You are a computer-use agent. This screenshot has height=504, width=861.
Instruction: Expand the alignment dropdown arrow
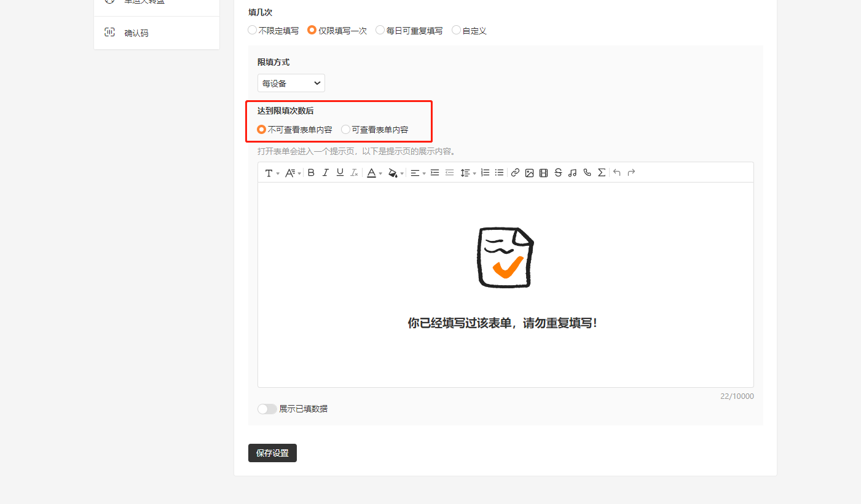tap(424, 174)
